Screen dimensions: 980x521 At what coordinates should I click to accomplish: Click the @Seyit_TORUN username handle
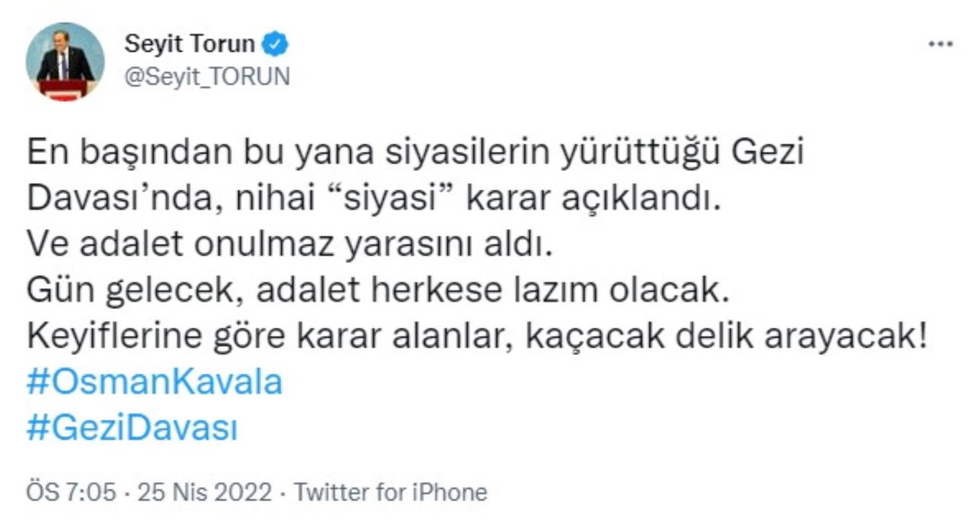pyautogui.click(x=207, y=76)
